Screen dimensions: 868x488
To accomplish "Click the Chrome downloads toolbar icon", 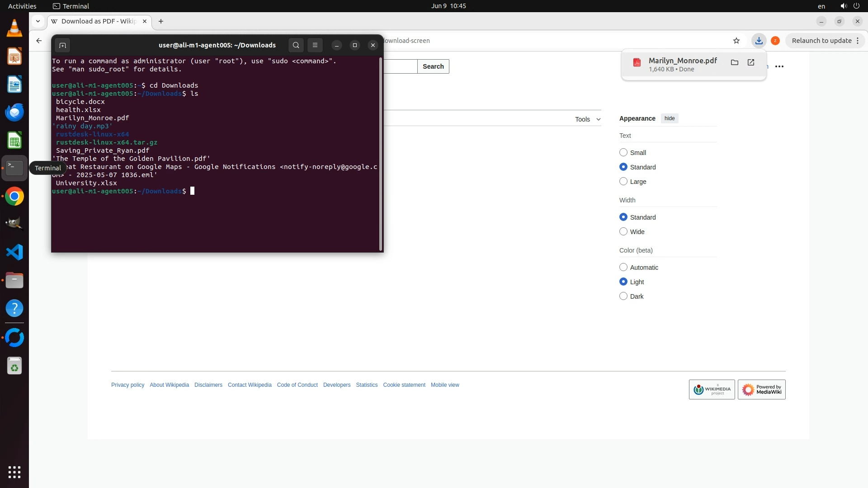I will pos(759,41).
